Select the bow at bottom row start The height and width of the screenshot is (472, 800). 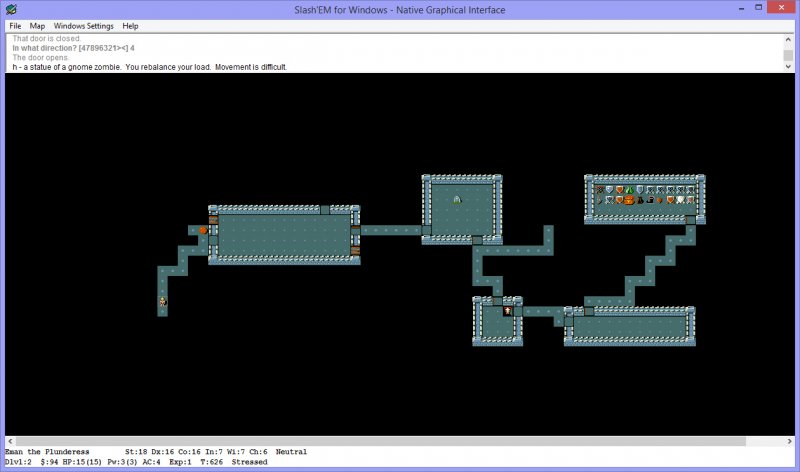(x=599, y=200)
